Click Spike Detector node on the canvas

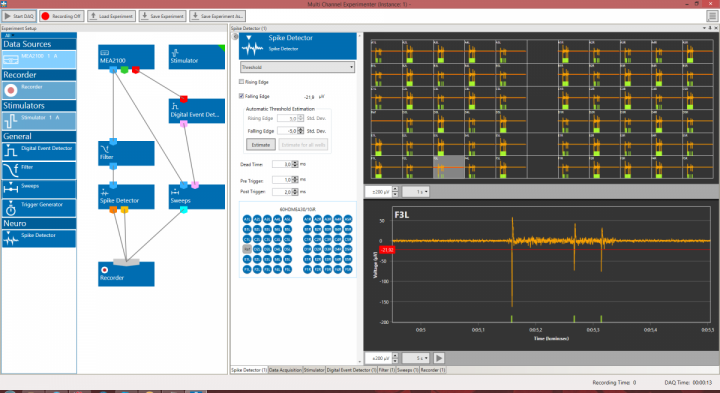126,197
